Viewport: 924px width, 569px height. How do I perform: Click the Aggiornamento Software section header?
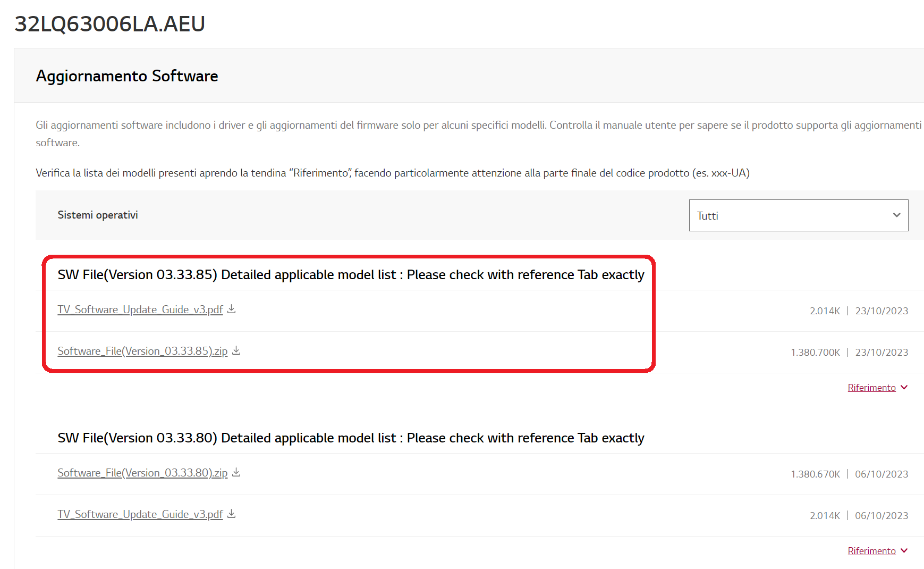coord(127,76)
